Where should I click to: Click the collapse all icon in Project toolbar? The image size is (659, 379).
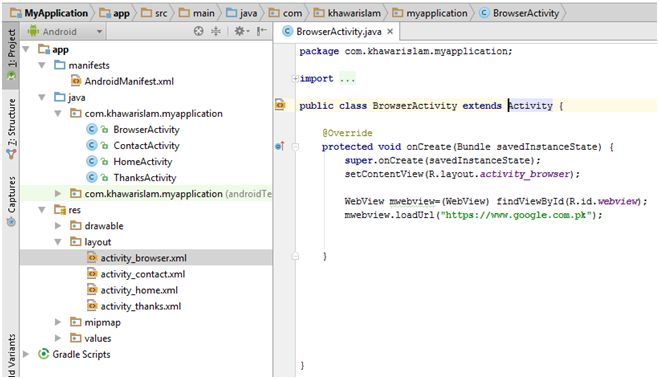pos(216,31)
